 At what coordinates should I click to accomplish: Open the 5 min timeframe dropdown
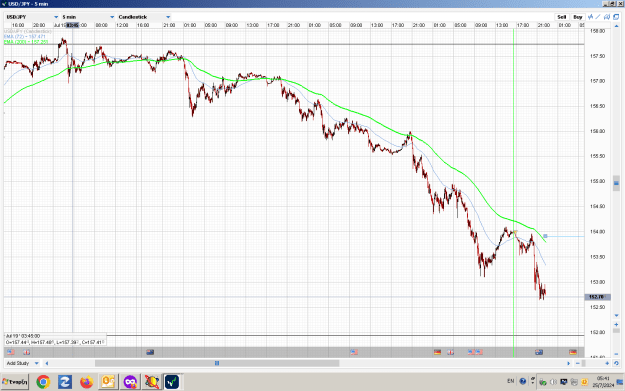point(88,17)
